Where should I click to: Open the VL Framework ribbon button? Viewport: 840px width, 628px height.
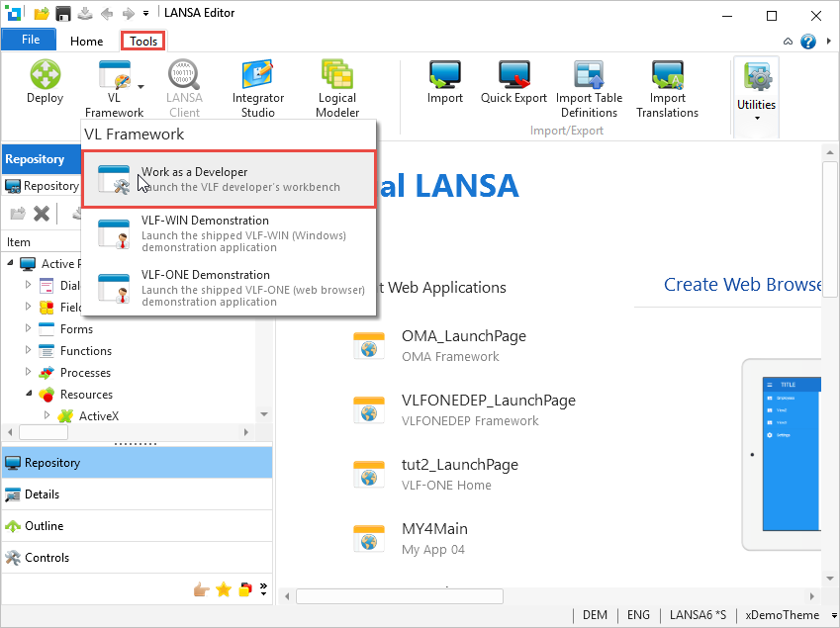114,88
